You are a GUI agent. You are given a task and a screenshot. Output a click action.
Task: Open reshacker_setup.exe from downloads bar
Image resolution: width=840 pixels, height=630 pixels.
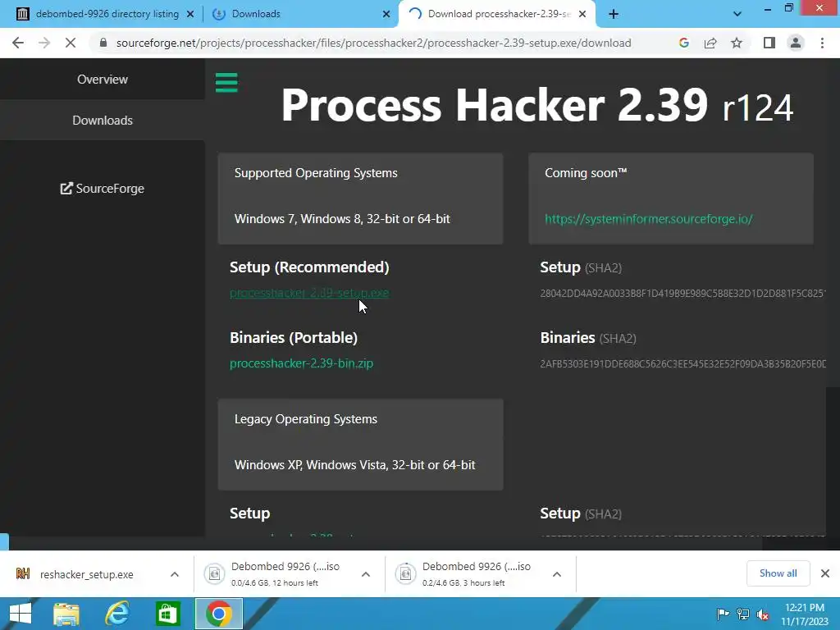click(86, 574)
